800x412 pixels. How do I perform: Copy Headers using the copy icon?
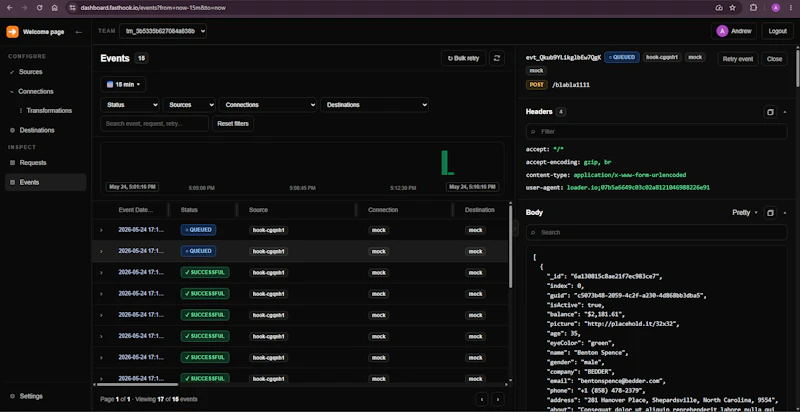(770, 112)
